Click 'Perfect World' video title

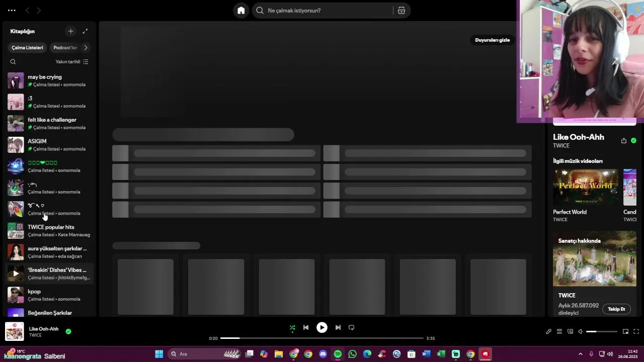[570, 212]
